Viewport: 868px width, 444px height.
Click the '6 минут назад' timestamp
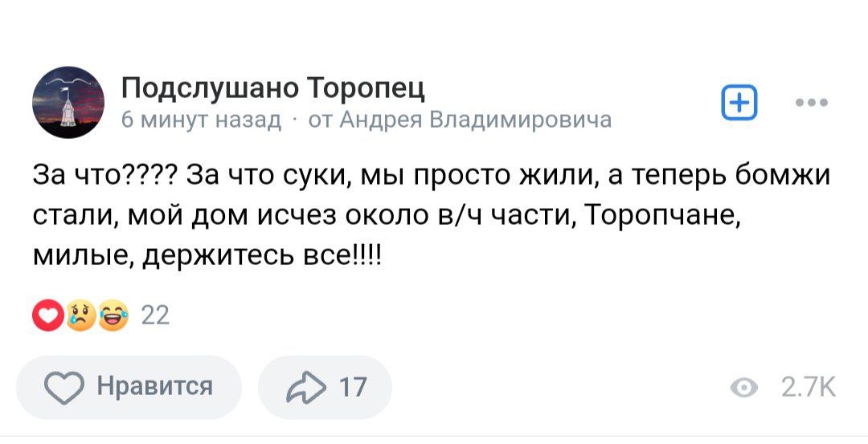click(x=201, y=120)
